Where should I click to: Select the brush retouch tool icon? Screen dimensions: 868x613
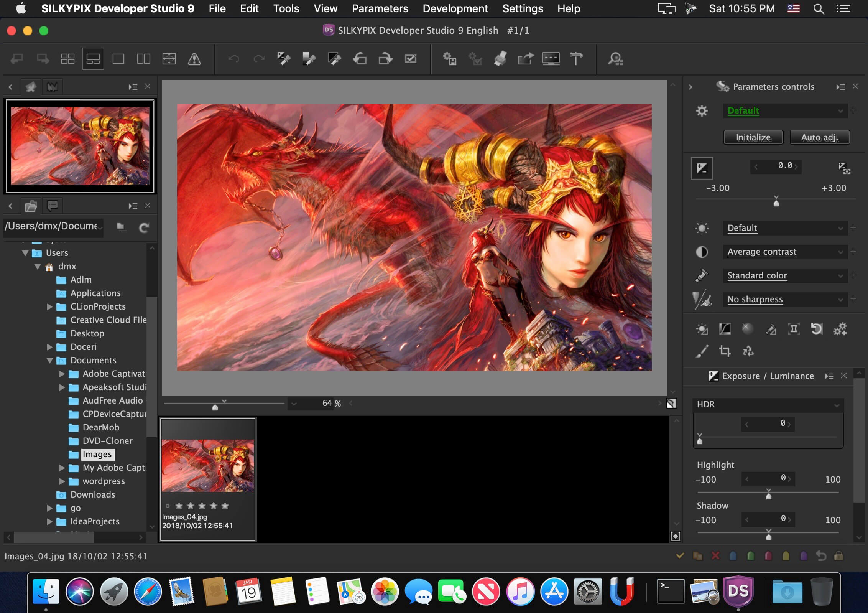pyautogui.click(x=702, y=351)
